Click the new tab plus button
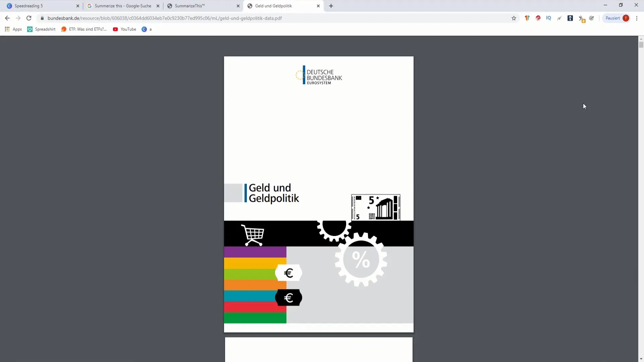The height and width of the screenshot is (362, 644). 331,6
